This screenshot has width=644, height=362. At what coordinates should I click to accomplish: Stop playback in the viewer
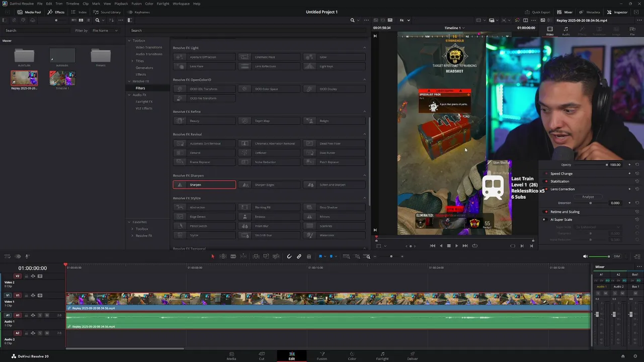point(449,246)
